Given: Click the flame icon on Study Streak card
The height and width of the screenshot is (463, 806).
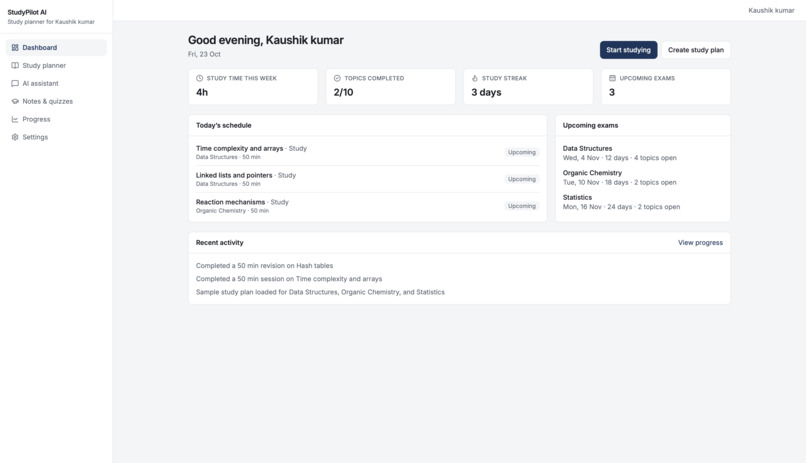Looking at the screenshot, I should (475, 78).
